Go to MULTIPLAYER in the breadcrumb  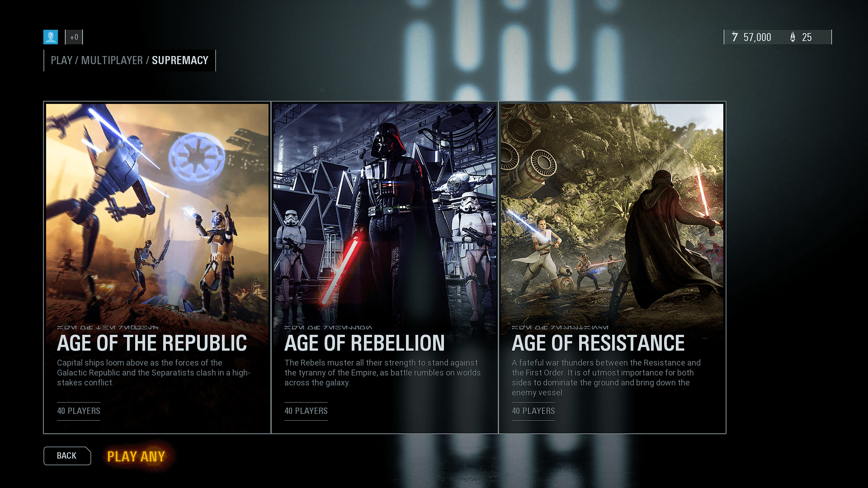pyautogui.click(x=112, y=61)
